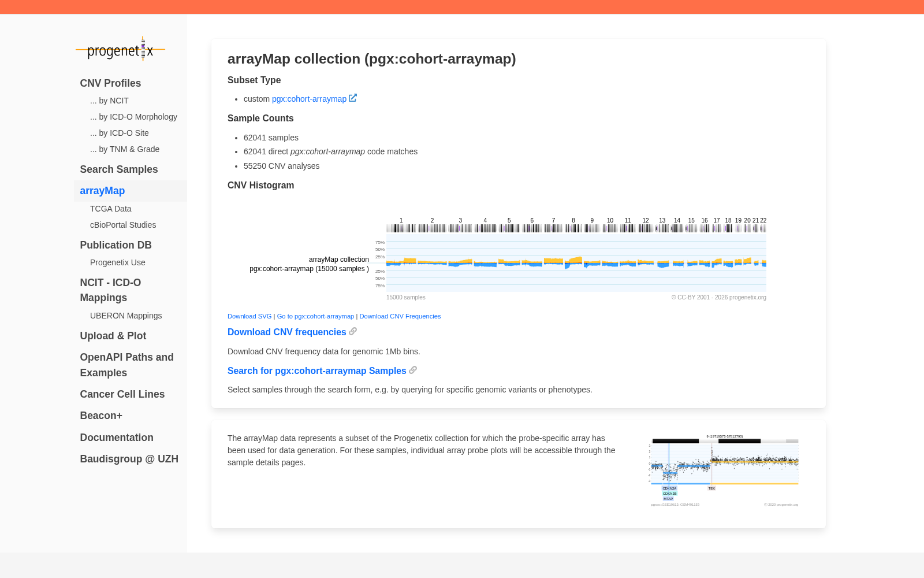Click chromosome 1 label on histogram
Image resolution: width=924 pixels, height=578 pixels.
coord(401,220)
